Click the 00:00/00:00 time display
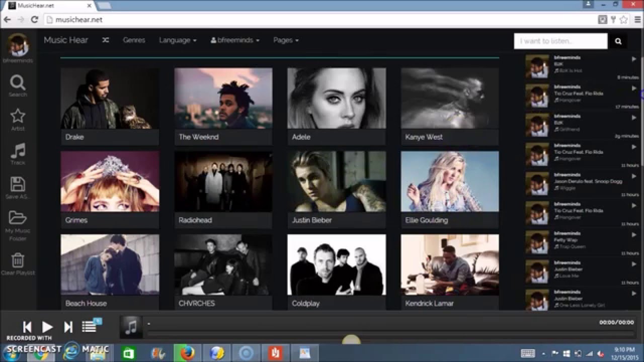The image size is (644, 362). pos(616,323)
